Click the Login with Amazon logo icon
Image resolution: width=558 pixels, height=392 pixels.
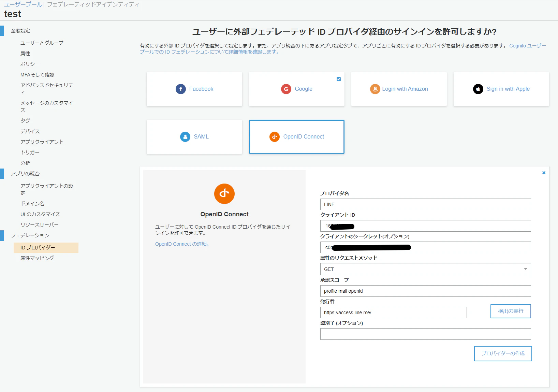click(x=375, y=89)
